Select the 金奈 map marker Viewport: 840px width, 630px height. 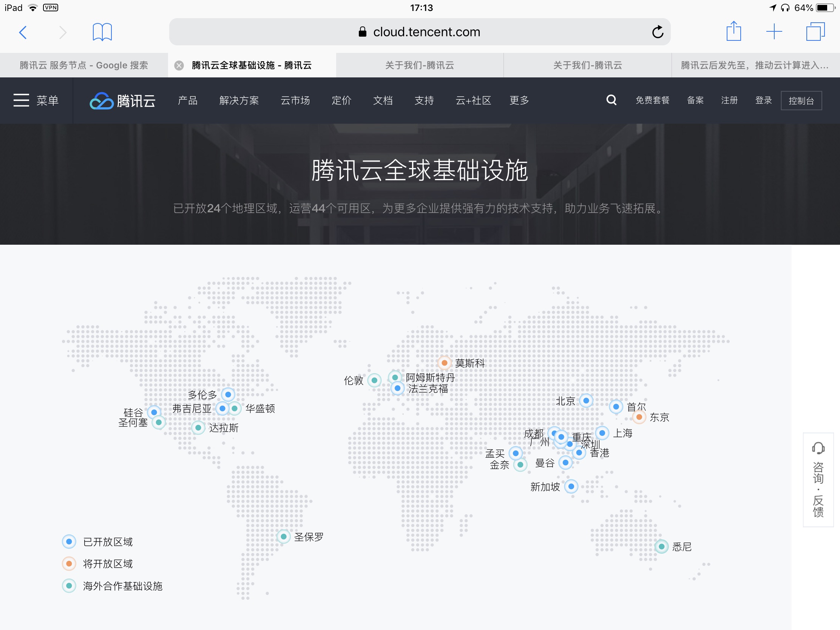tap(520, 465)
